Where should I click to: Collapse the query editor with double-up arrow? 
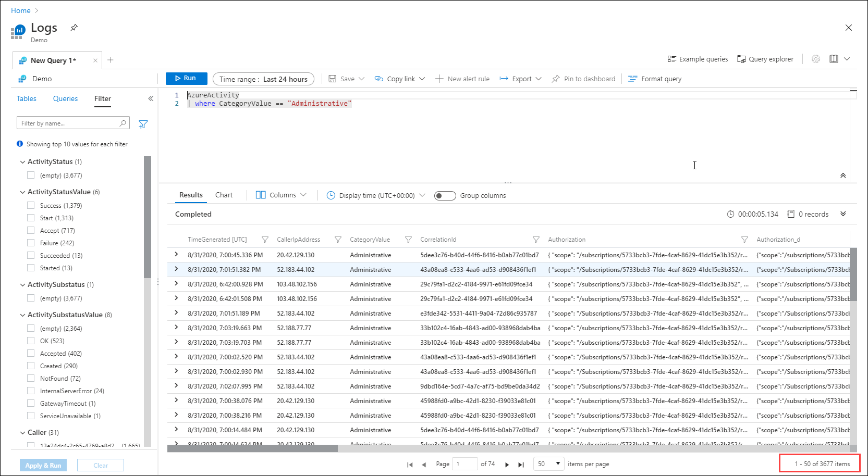(843, 176)
